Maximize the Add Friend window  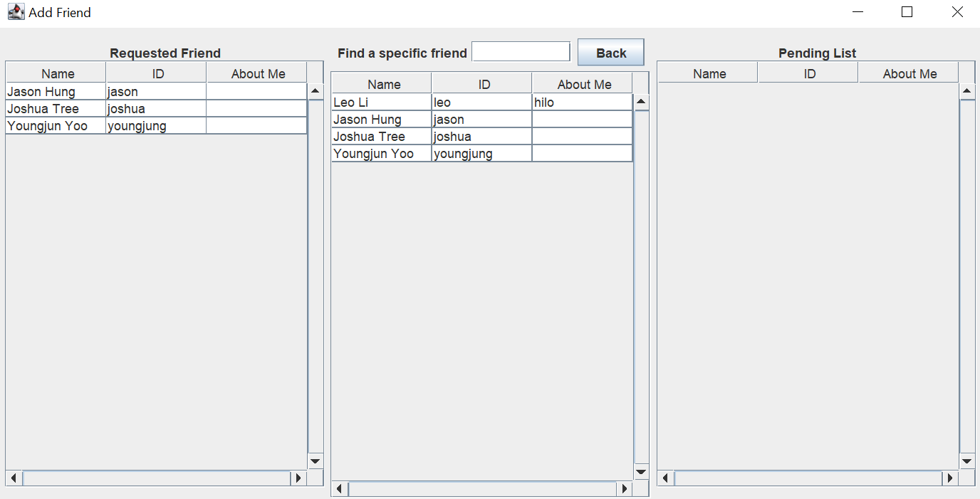907,12
